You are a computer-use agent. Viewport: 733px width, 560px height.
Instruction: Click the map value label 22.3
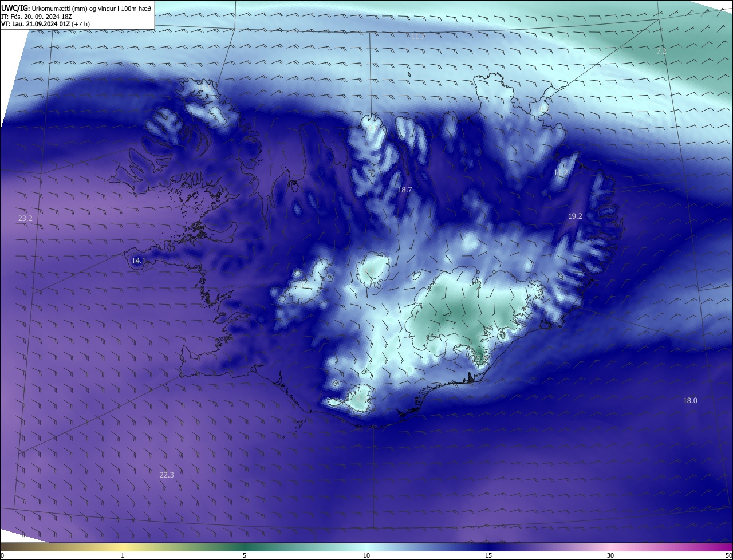pyautogui.click(x=167, y=475)
